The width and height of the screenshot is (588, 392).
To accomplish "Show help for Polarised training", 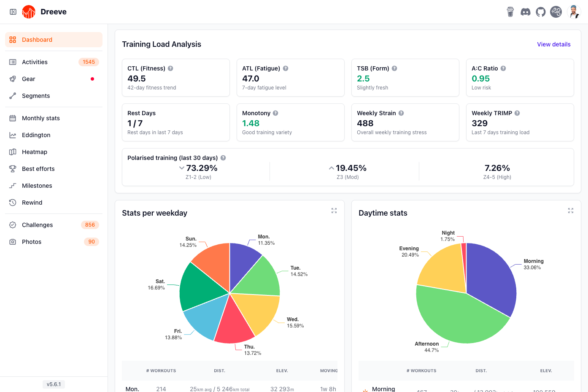I will pos(223,158).
